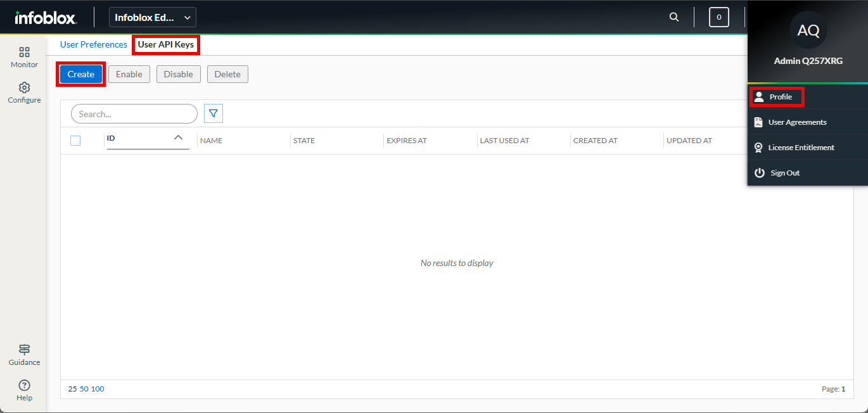Tick the select-all checkbox in table header
Image resolution: width=868 pixels, height=413 pixels.
pos(75,141)
